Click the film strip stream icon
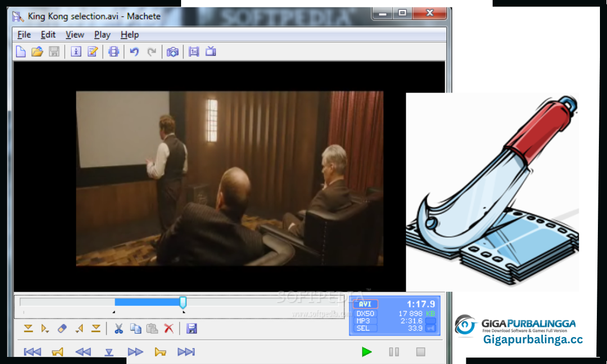This screenshot has width=607, height=364. 114,52
